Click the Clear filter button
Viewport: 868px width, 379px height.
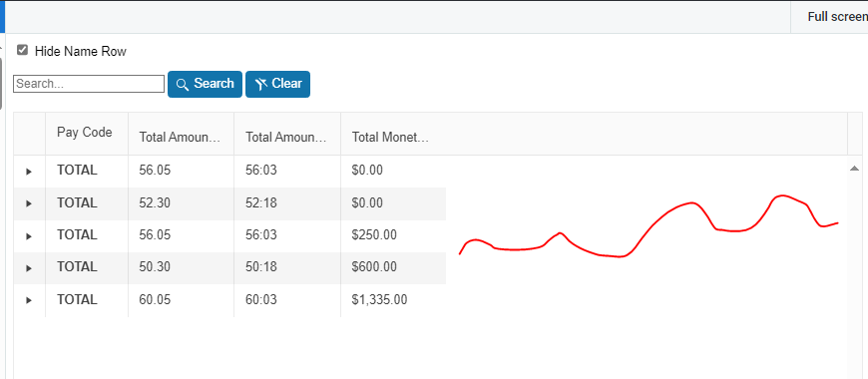point(278,84)
